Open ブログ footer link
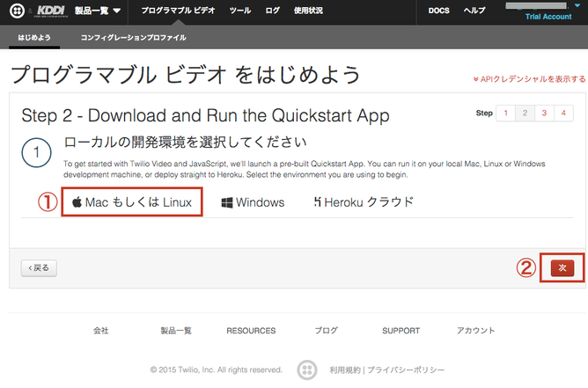Image resolution: width=588 pixels, height=388 pixels. coord(326,331)
